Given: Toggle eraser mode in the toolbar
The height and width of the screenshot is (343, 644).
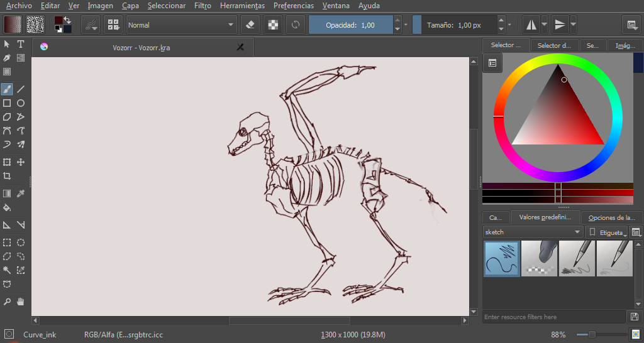Looking at the screenshot, I should pos(250,25).
